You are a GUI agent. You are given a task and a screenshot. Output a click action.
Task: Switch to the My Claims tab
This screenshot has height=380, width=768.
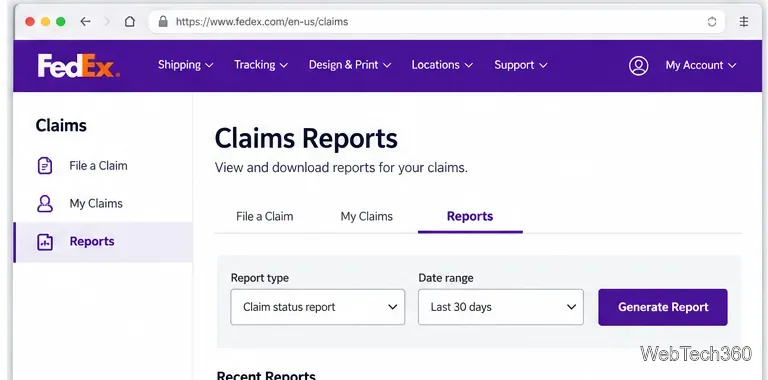click(366, 216)
